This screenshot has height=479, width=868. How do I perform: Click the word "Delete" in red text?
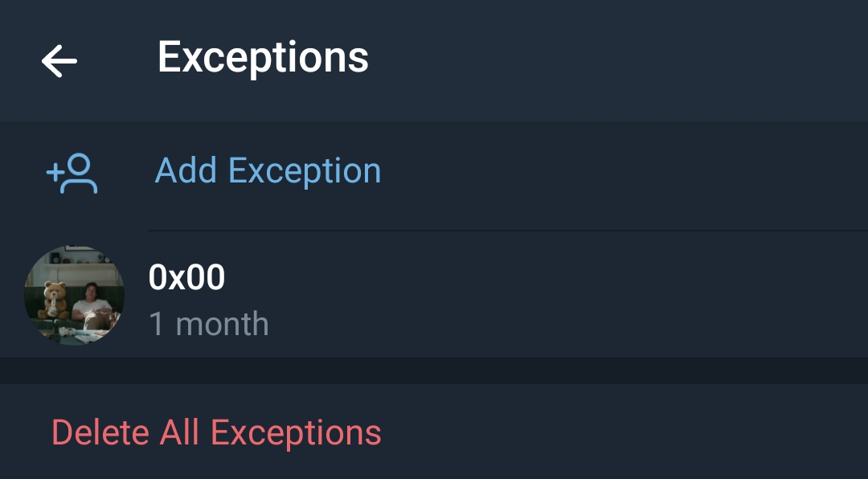(x=100, y=432)
